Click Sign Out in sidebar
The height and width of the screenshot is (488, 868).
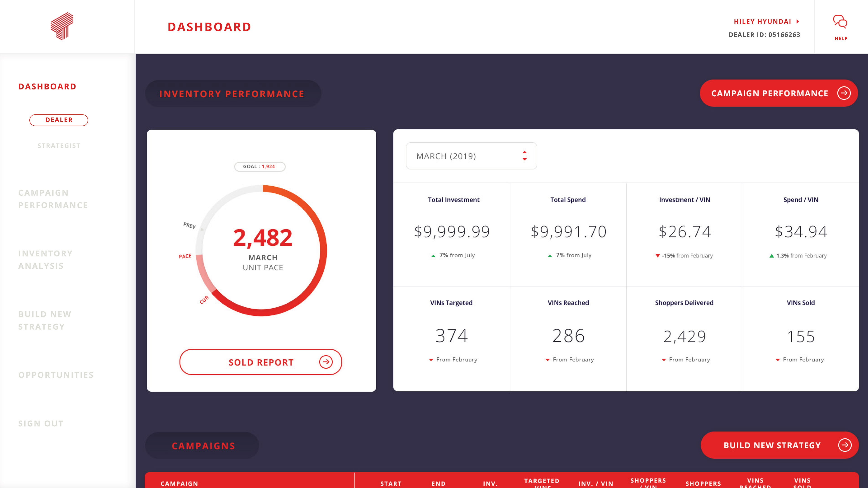point(41,423)
